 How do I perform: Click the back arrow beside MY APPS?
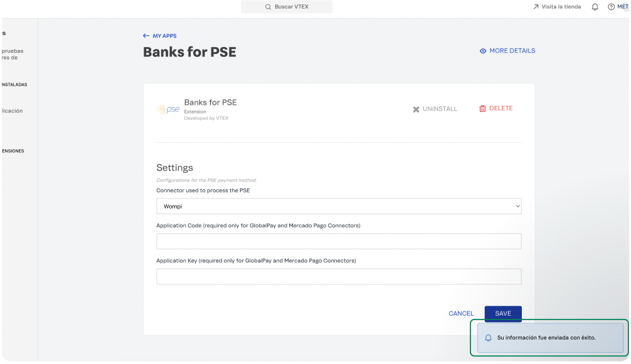click(x=144, y=36)
